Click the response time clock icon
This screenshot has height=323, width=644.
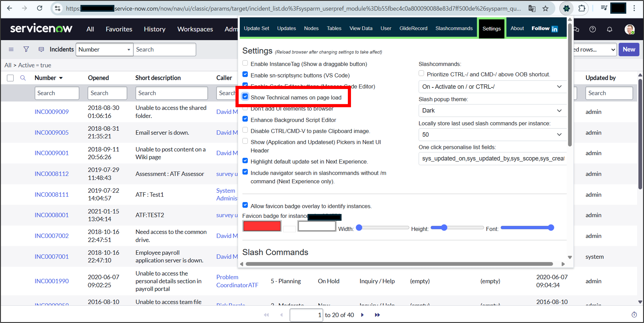(x=634, y=314)
